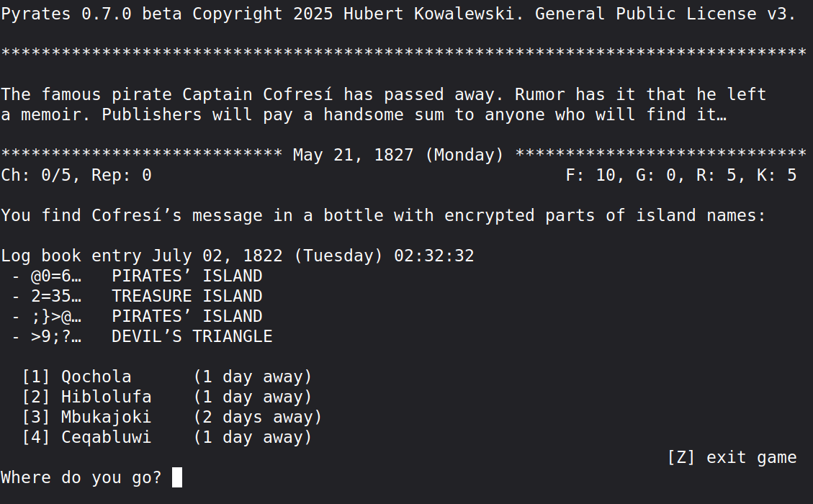
Task: Pick the Mbukajoki destination entry
Action: click(106, 417)
